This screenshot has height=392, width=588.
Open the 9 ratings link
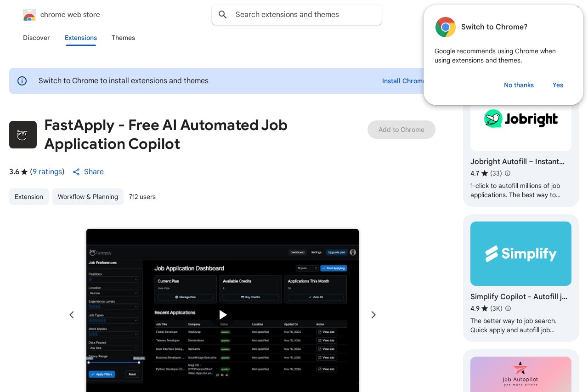47,172
